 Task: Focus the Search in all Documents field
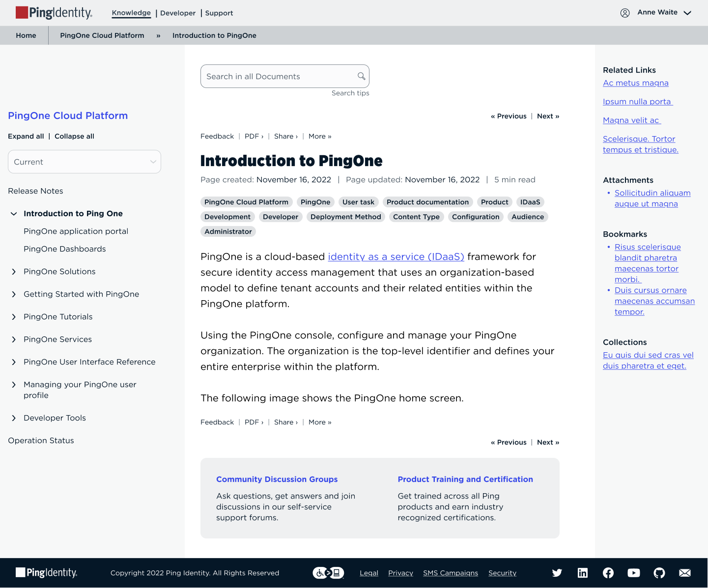click(278, 76)
